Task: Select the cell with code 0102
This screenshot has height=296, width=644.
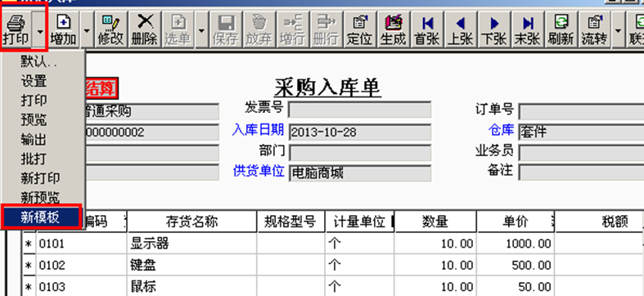Action: [81, 265]
